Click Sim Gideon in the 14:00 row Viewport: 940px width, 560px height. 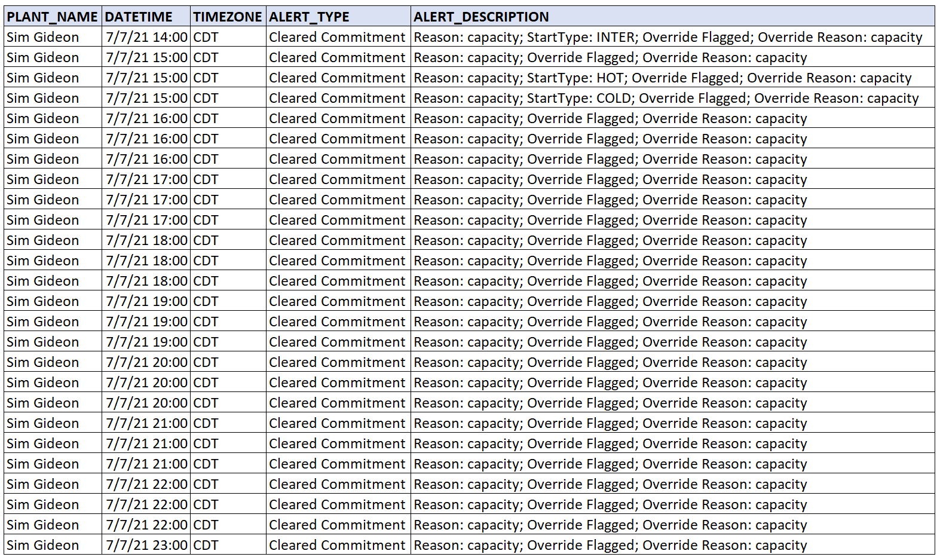43,37
